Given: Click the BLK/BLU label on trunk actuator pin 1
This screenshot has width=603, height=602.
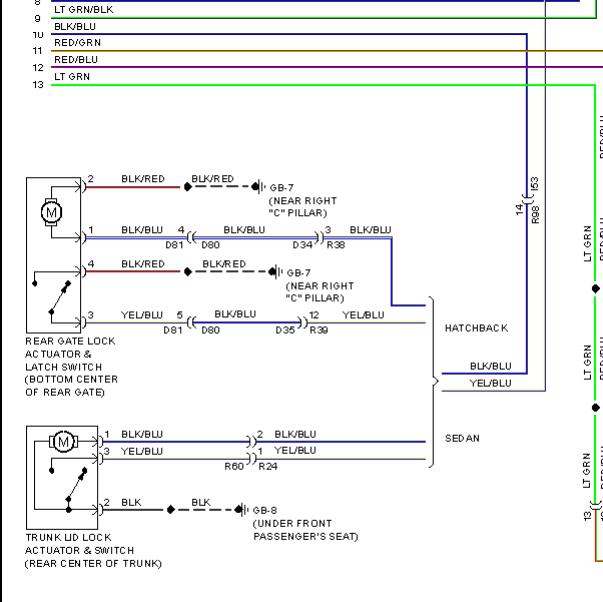Looking at the screenshot, I should pos(142,434).
